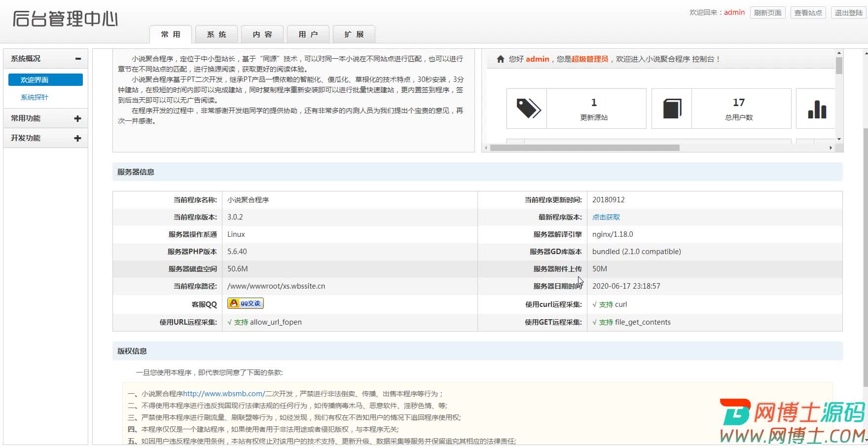Open the QQ交谈 customer service button
Screen dimensions: 868x448
[246, 303]
